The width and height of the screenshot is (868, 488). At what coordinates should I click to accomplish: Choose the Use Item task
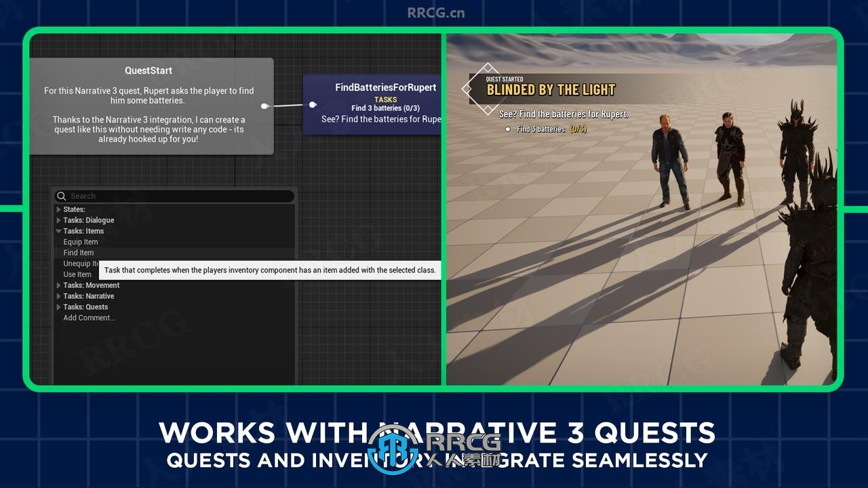coord(77,274)
